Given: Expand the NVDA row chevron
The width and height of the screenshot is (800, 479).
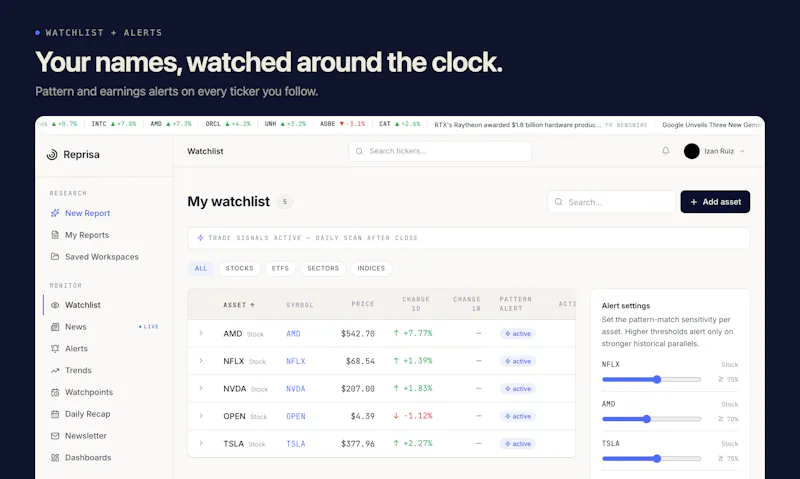Looking at the screenshot, I should (201, 388).
